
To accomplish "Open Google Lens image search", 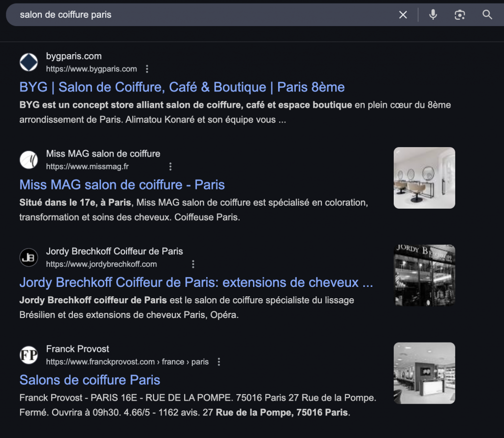I will pos(460,15).
